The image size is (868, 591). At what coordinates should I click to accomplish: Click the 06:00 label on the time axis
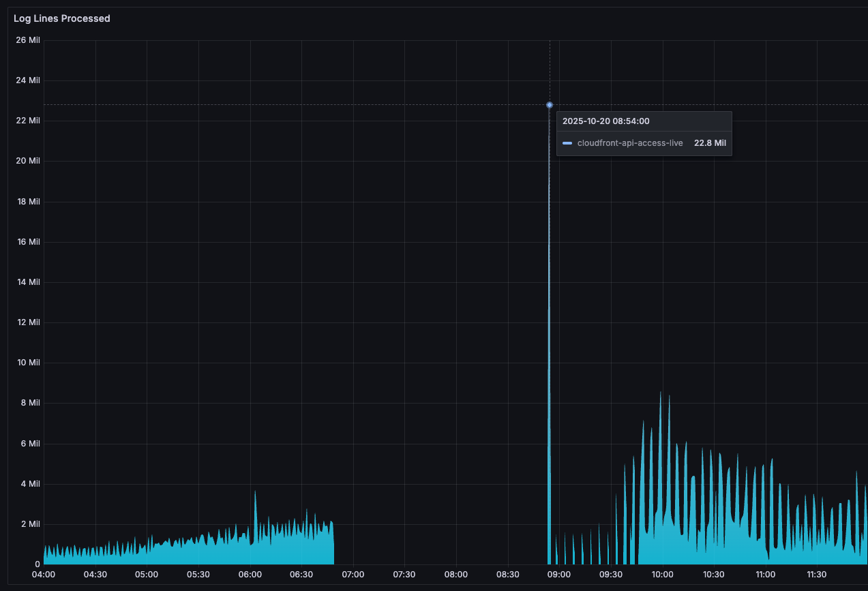pyautogui.click(x=250, y=575)
